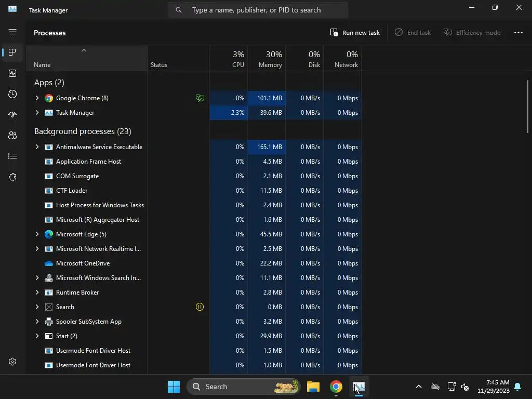This screenshot has height=399, width=532.
Task: Click the Apps (2) group header
Action: coord(49,83)
